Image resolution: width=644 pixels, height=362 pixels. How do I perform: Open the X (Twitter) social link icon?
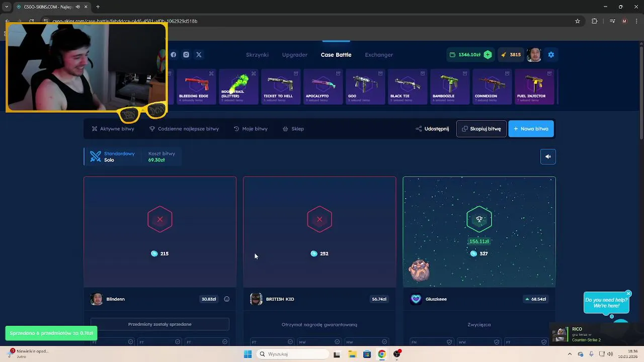199,55
